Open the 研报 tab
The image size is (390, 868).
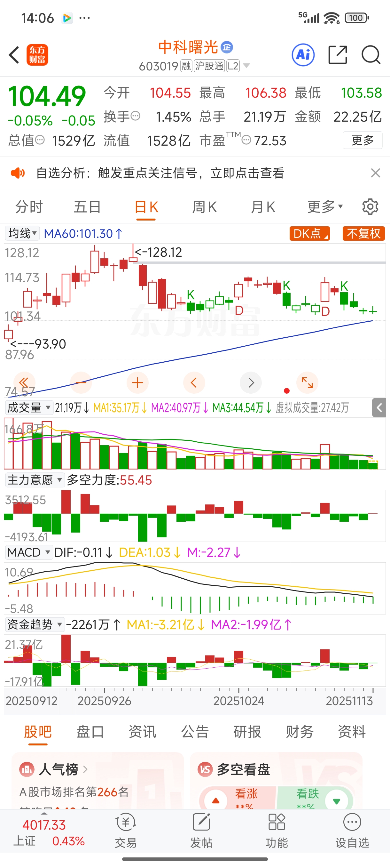click(247, 732)
